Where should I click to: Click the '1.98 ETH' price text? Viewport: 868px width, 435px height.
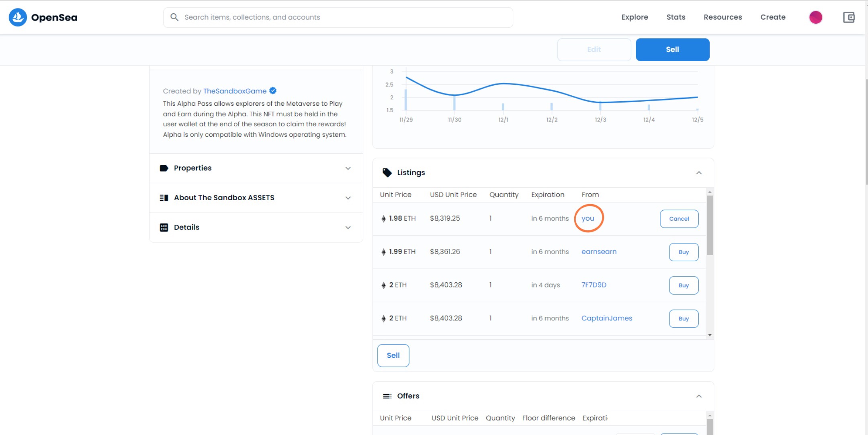tap(402, 218)
